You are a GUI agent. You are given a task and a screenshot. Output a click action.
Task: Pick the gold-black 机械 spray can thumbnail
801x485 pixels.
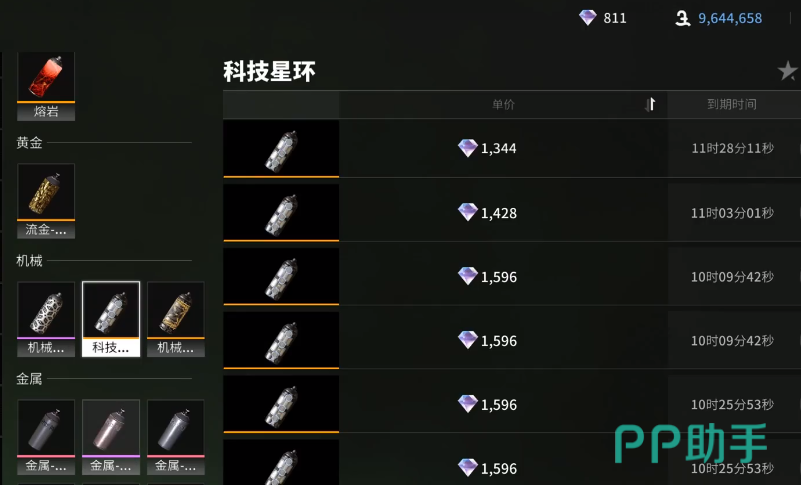(176, 319)
